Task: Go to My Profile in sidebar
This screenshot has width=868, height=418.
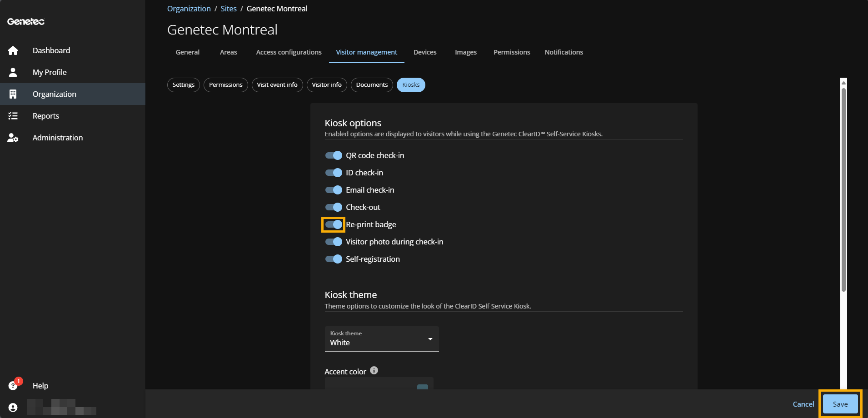Action: click(73, 72)
